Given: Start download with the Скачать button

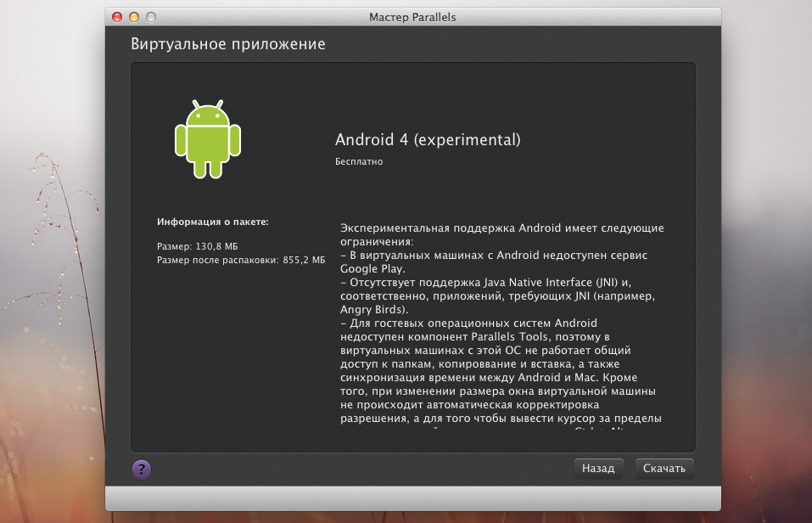Looking at the screenshot, I should (x=664, y=468).
